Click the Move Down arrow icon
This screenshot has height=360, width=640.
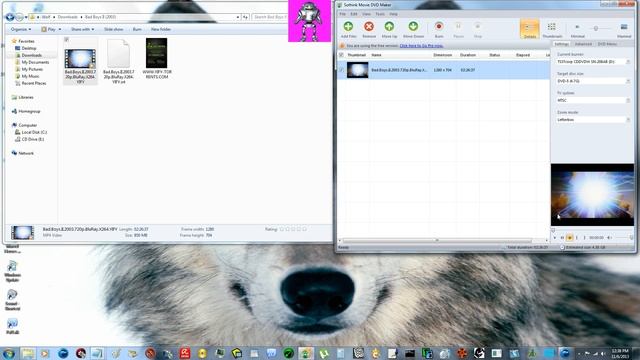pyautogui.click(x=413, y=27)
